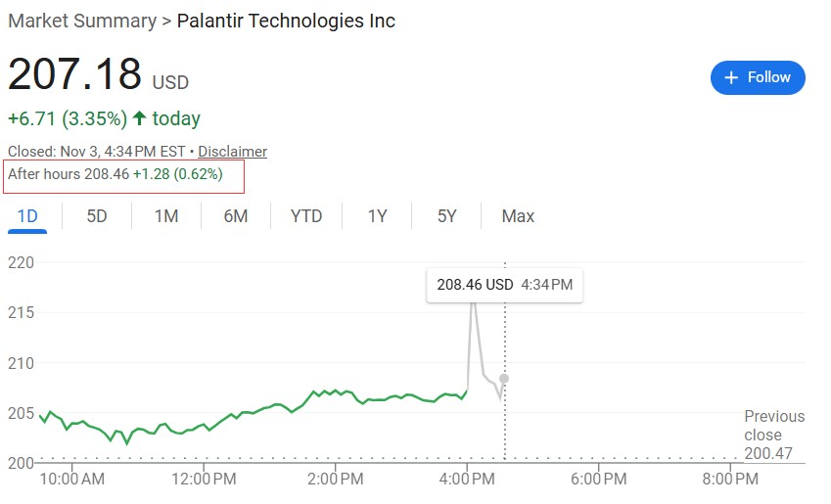Image resolution: width=831 pixels, height=504 pixels.
Task: Show the Max chart range
Action: tap(518, 216)
